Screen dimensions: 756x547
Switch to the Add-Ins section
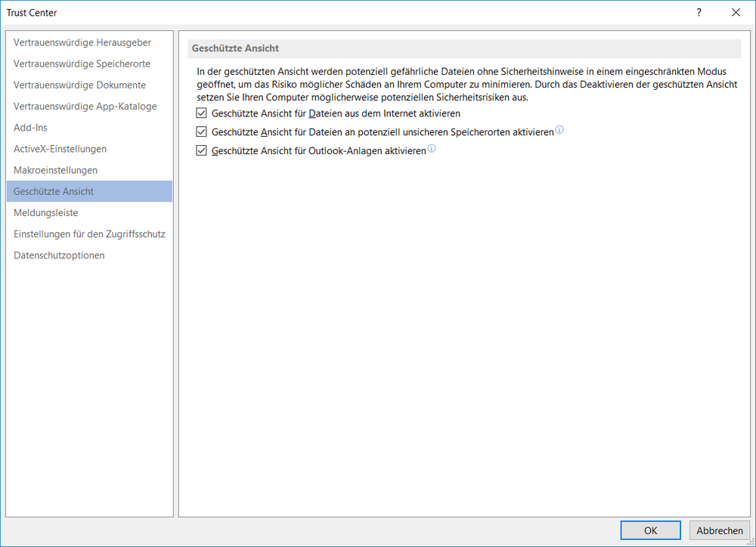pyautogui.click(x=30, y=128)
